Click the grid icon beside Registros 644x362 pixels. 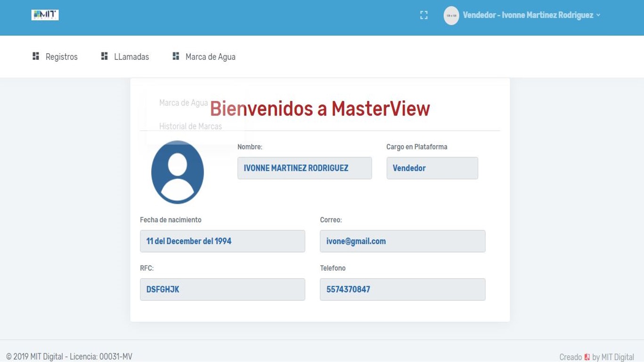tap(36, 57)
